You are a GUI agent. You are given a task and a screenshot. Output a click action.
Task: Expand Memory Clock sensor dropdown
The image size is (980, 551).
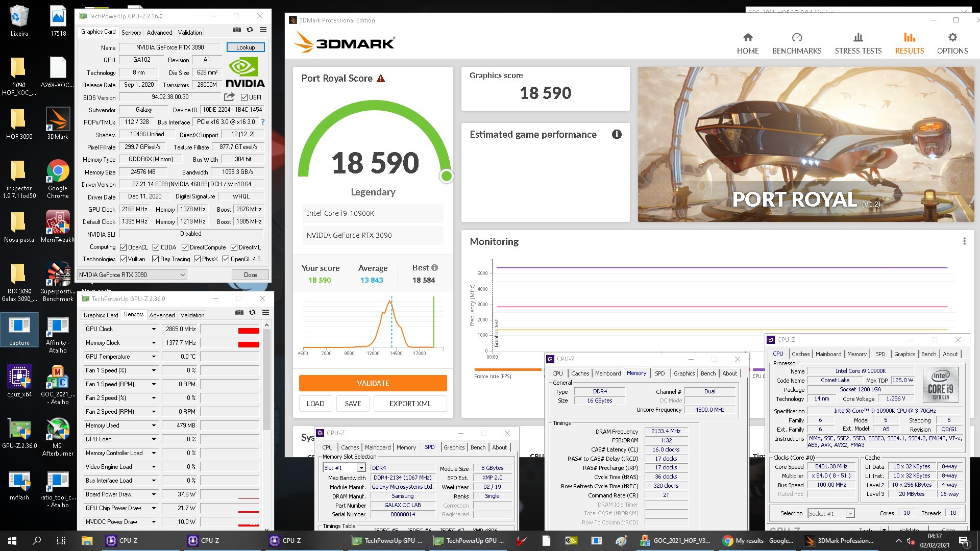pos(154,343)
